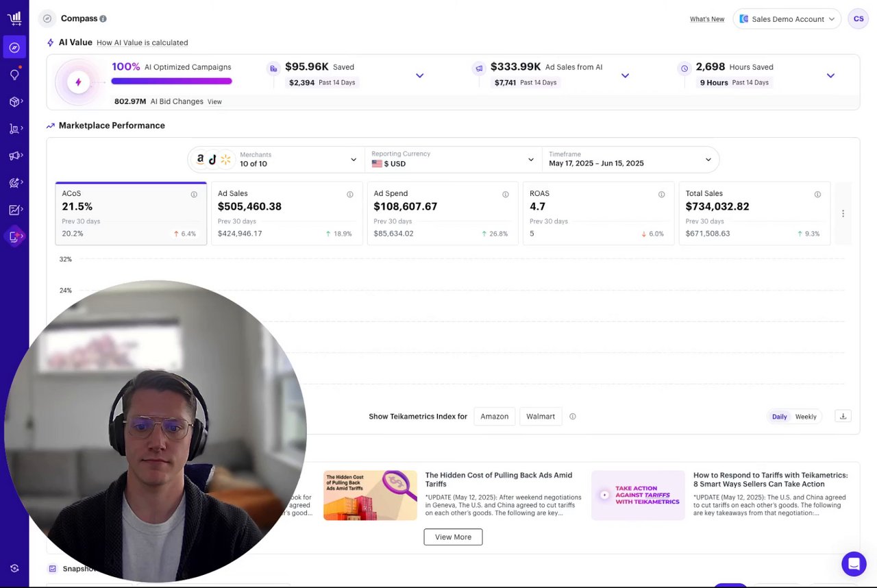The height and width of the screenshot is (588, 877).
Task: Click the 32% chart axis label
Action: click(65, 259)
